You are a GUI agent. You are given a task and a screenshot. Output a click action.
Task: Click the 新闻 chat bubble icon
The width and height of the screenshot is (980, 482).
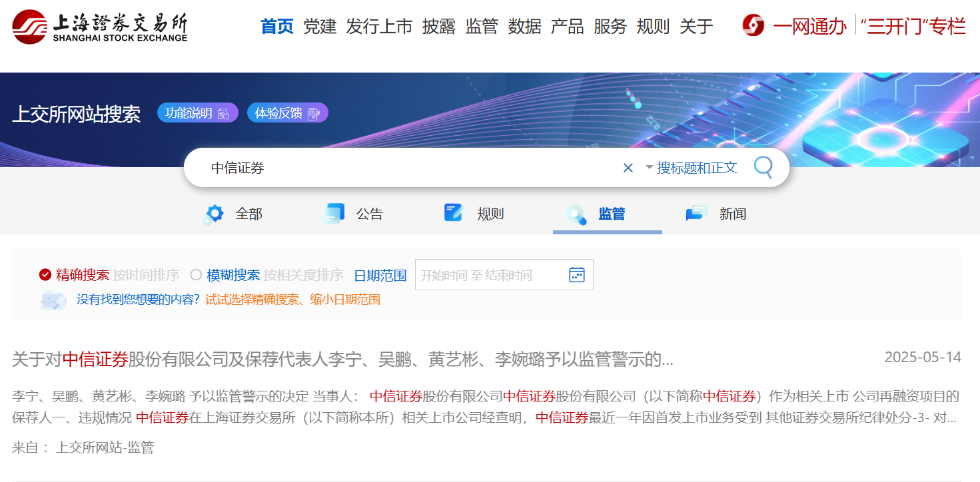click(697, 214)
